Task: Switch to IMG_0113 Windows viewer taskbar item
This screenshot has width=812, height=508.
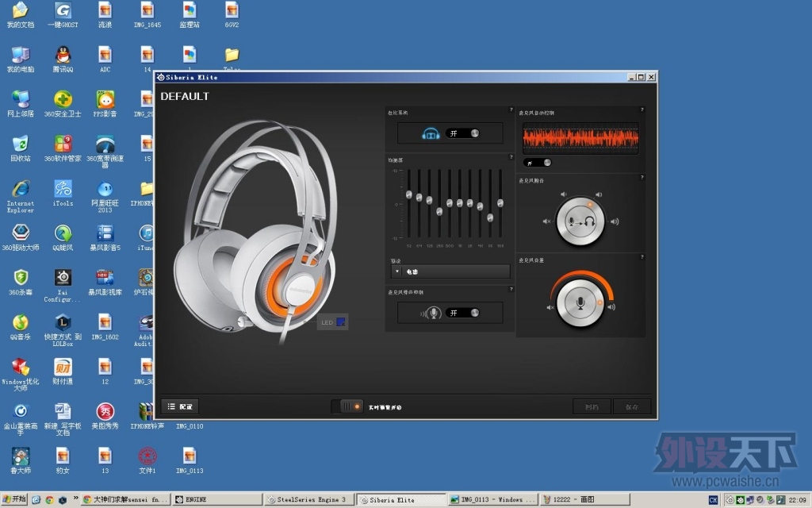Action: tap(492, 500)
